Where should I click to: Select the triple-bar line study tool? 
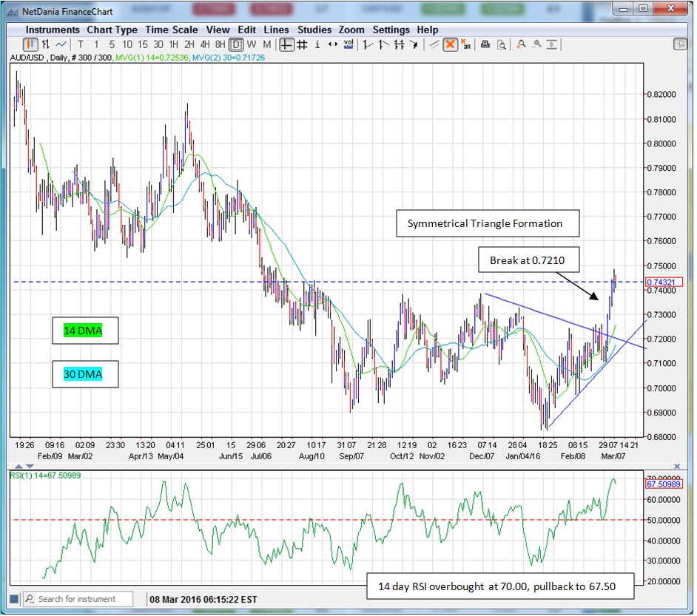(399, 44)
